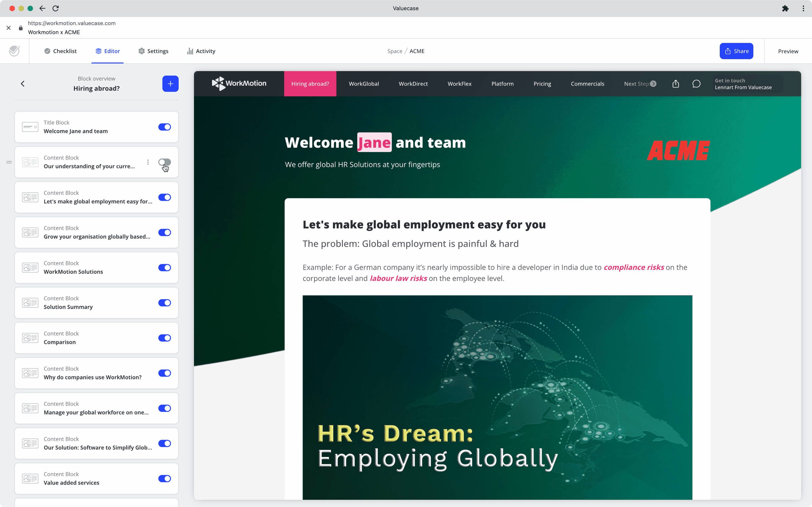Select the Commercials preview tab
This screenshot has width=812, height=507.
[587, 84]
